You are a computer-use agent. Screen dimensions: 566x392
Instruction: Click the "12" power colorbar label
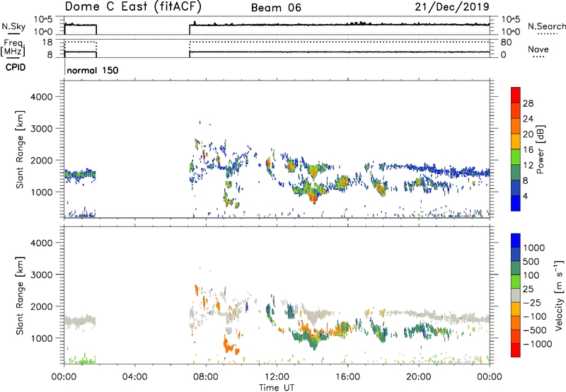(x=528, y=166)
